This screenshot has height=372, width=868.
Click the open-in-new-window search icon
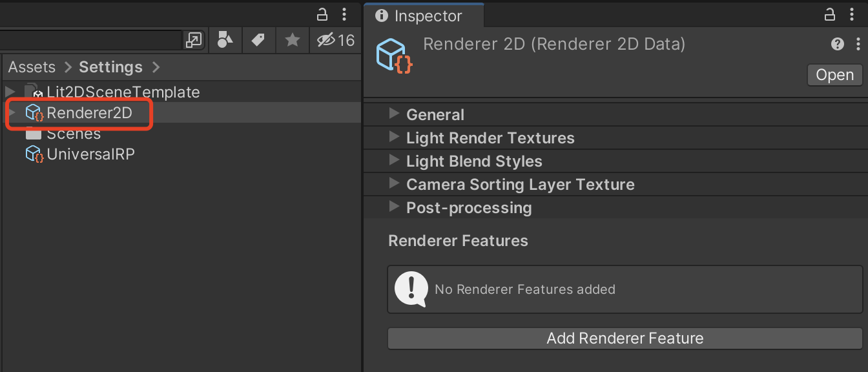pyautogui.click(x=193, y=40)
